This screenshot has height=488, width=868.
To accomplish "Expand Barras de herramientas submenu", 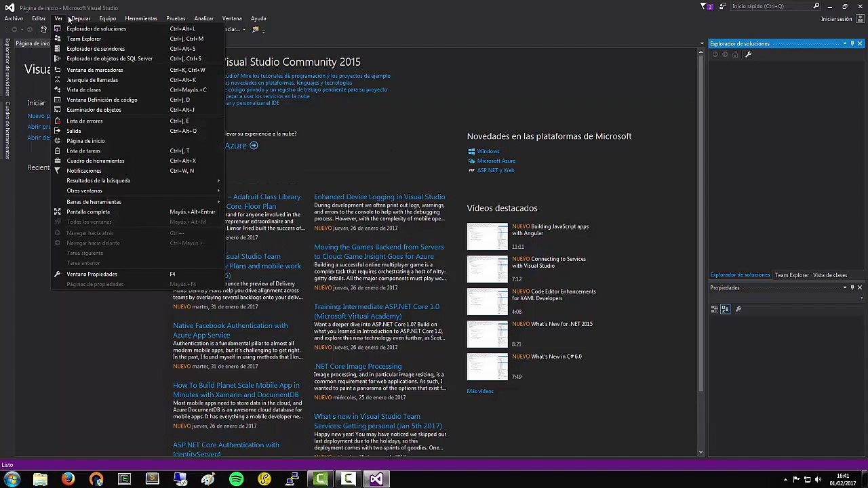I will (x=137, y=202).
